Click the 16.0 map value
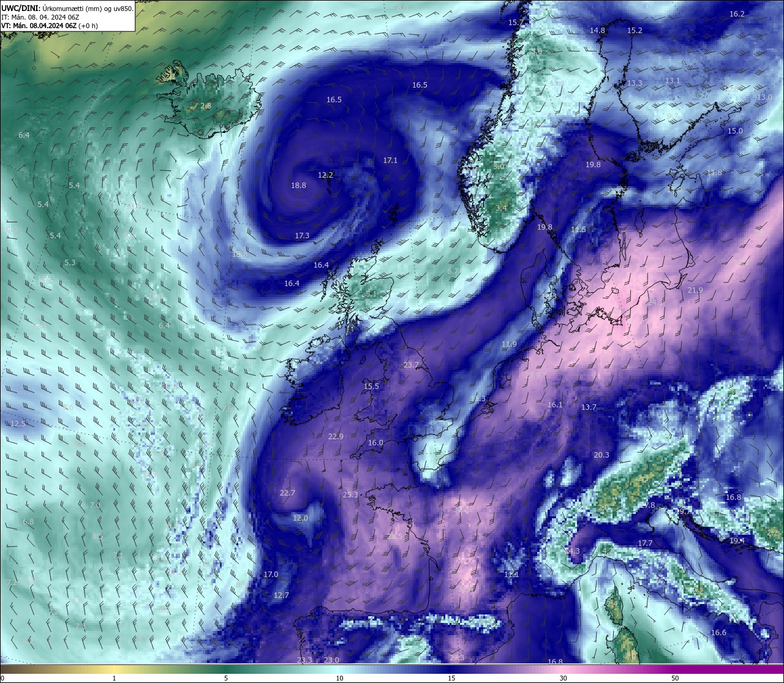 tap(375, 442)
